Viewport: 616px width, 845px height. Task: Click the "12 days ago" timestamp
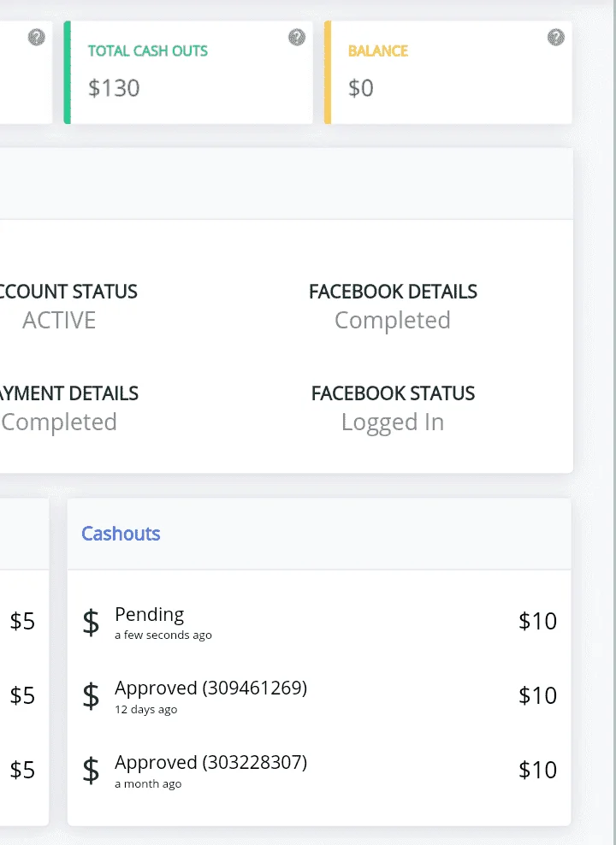coord(146,709)
